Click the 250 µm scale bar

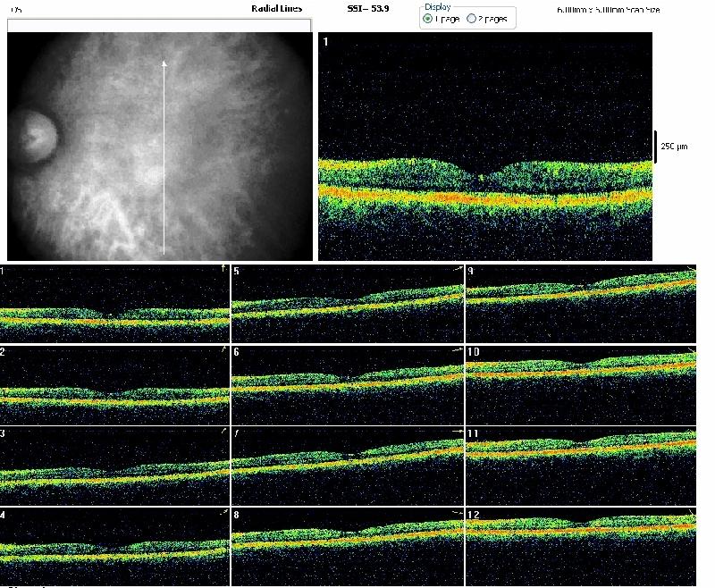point(655,147)
